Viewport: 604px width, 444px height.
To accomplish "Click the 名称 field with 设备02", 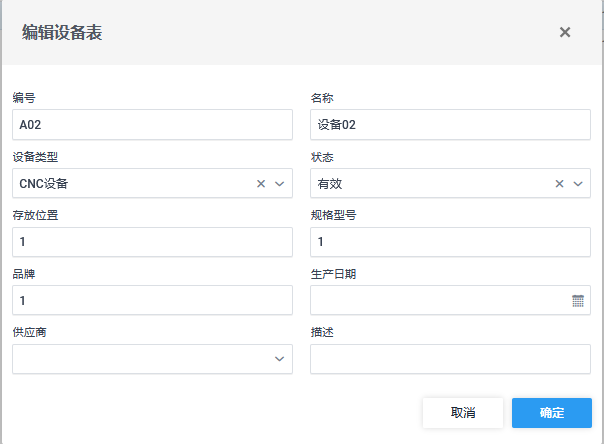I will pos(450,125).
